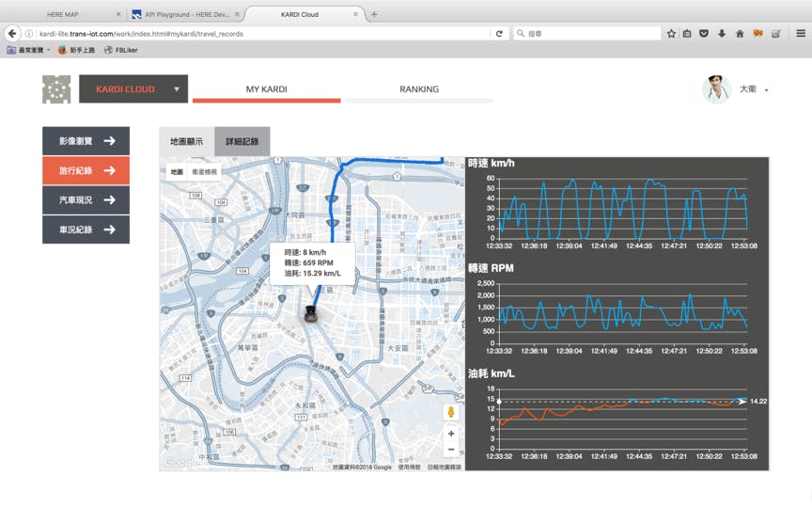812x507 pixels.
Task: Switch map type to 地圖
Action: [x=177, y=171]
